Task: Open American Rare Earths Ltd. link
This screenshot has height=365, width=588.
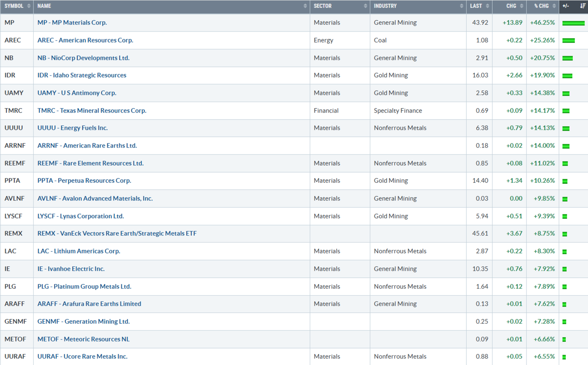Action: 87,145
